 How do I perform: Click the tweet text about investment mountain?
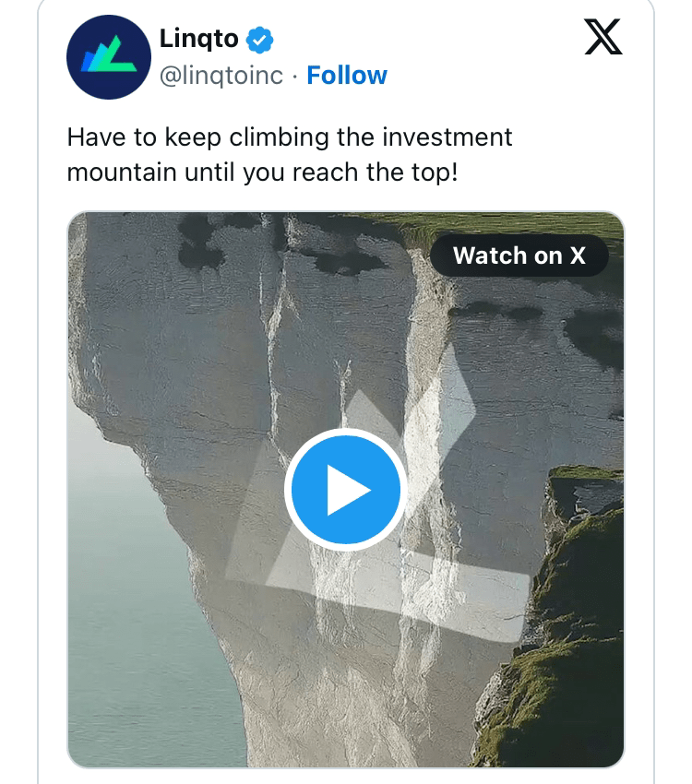[x=289, y=155]
